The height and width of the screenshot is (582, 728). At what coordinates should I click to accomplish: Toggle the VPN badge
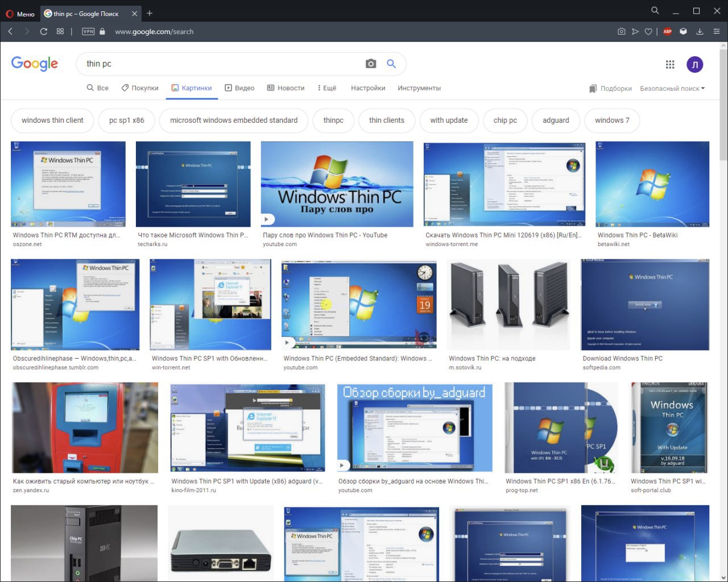88,32
